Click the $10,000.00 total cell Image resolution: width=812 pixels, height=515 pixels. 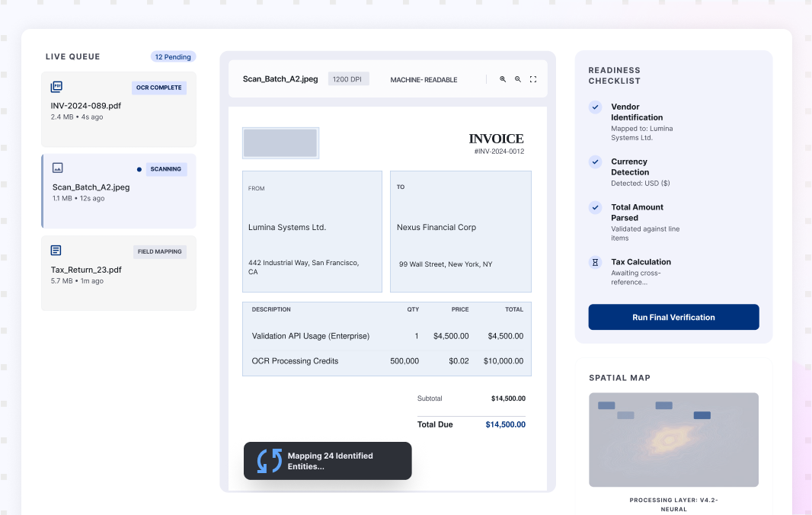(504, 361)
